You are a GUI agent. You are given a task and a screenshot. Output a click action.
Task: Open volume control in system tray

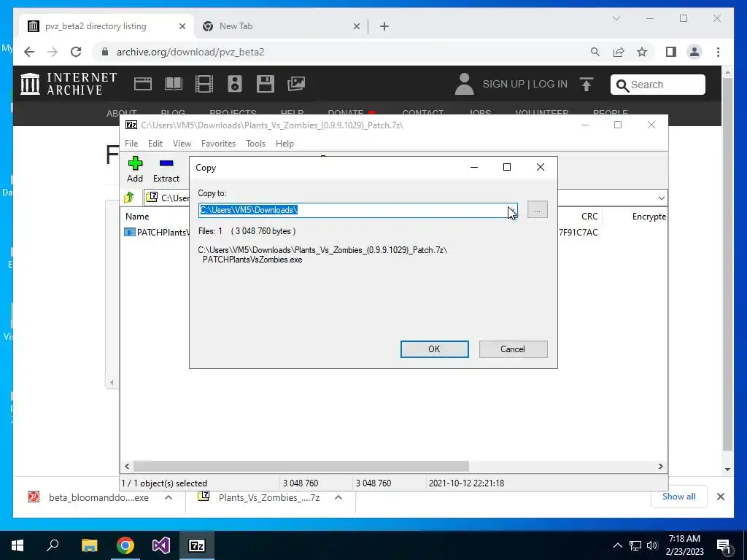coord(652,545)
